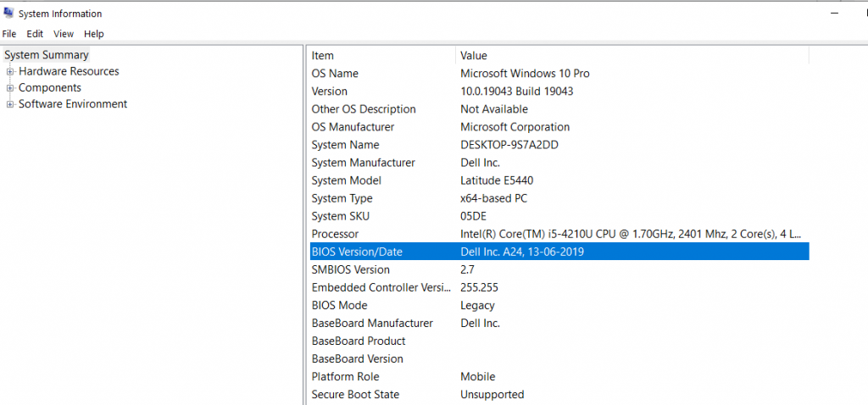This screenshot has width=868, height=405.
Task: Expand the Software Environment node
Action: click(10, 104)
